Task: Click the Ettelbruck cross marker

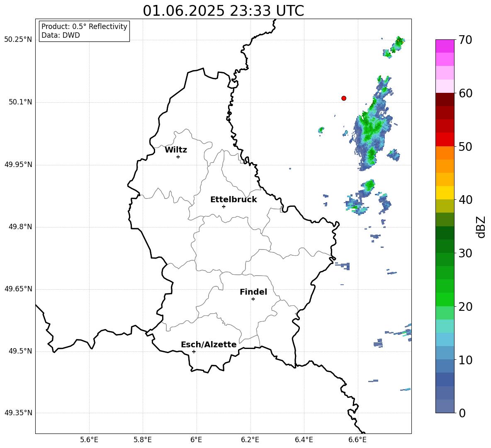Action: pyautogui.click(x=224, y=206)
